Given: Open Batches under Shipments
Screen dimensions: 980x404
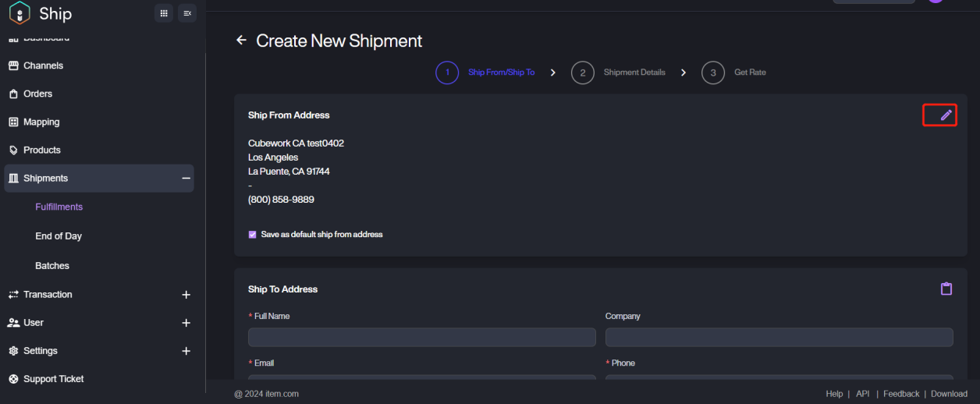Looking at the screenshot, I should [52, 266].
